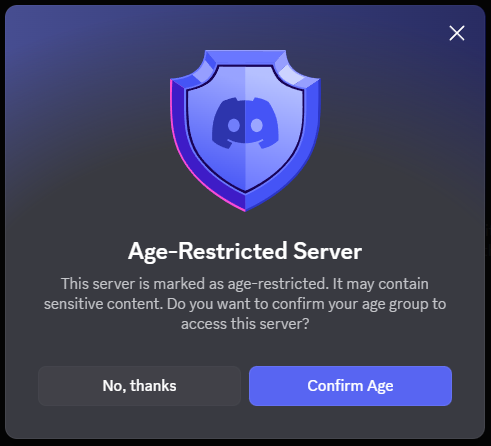
Task: Click the left eye of Discord logo
Action: coord(234,126)
